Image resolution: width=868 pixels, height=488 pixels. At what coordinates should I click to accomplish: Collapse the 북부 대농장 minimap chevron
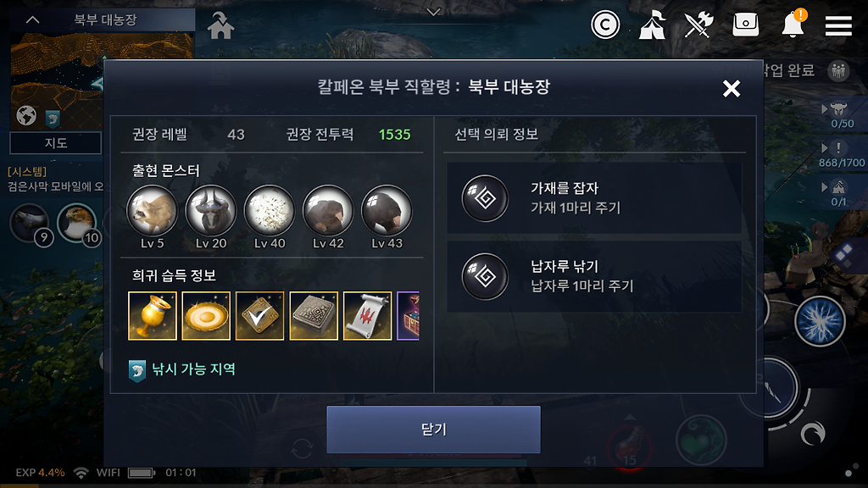(33, 20)
